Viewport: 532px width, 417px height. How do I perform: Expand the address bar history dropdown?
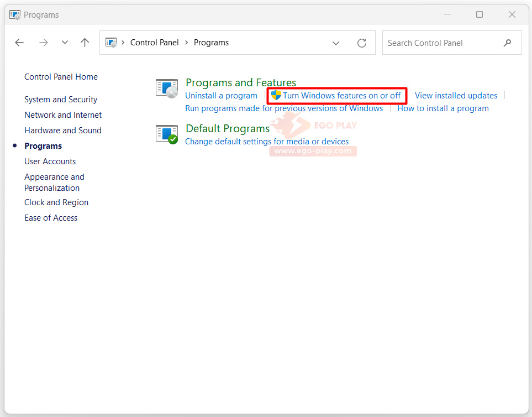[336, 43]
